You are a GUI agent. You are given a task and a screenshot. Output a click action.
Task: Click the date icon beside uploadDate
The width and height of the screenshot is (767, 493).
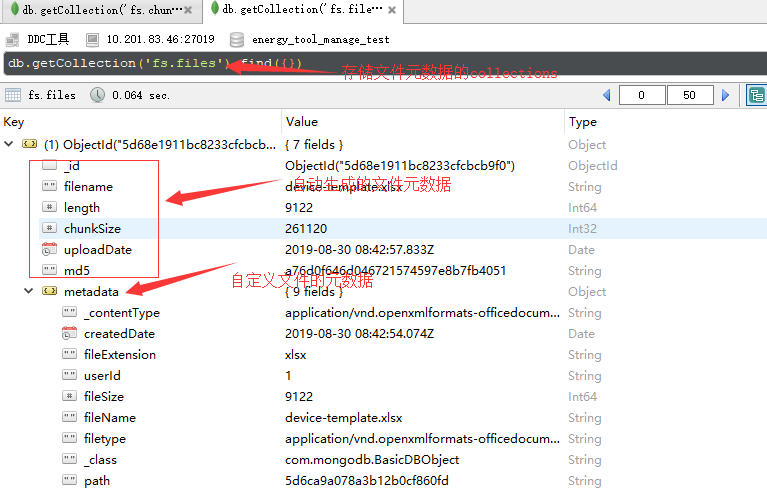tap(49, 249)
